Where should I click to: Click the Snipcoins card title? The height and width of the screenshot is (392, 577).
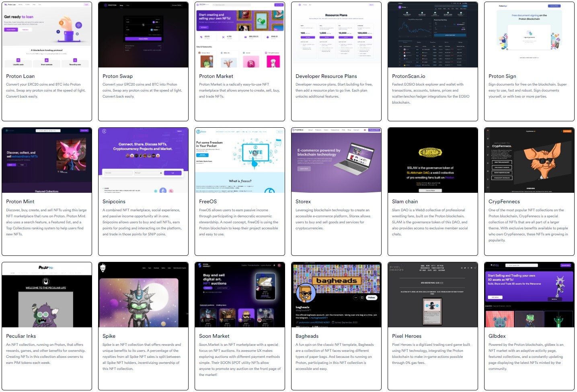coord(114,202)
